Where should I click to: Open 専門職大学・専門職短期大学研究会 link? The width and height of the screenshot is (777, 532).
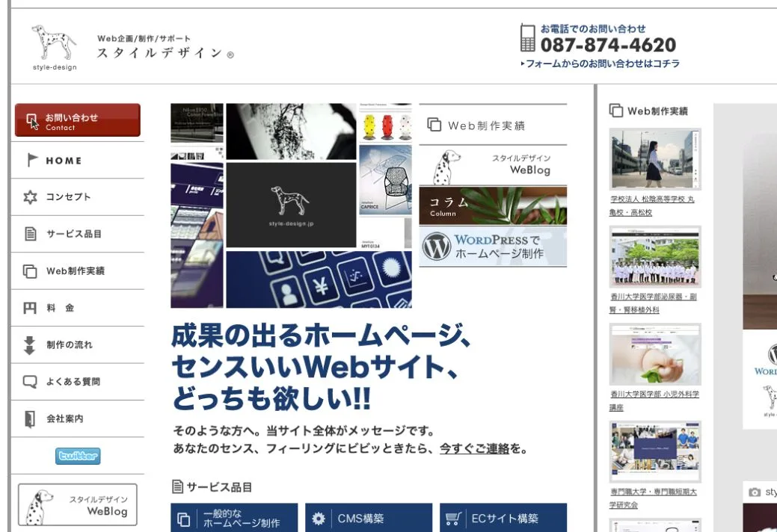(653, 498)
